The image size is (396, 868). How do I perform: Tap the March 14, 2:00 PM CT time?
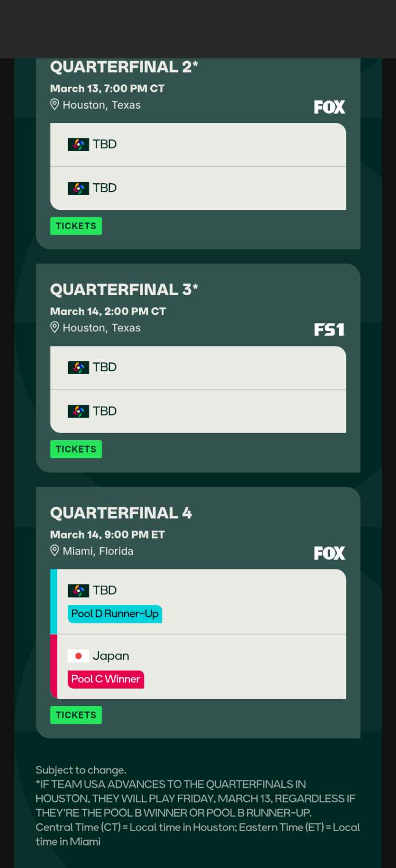coord(108,312)
